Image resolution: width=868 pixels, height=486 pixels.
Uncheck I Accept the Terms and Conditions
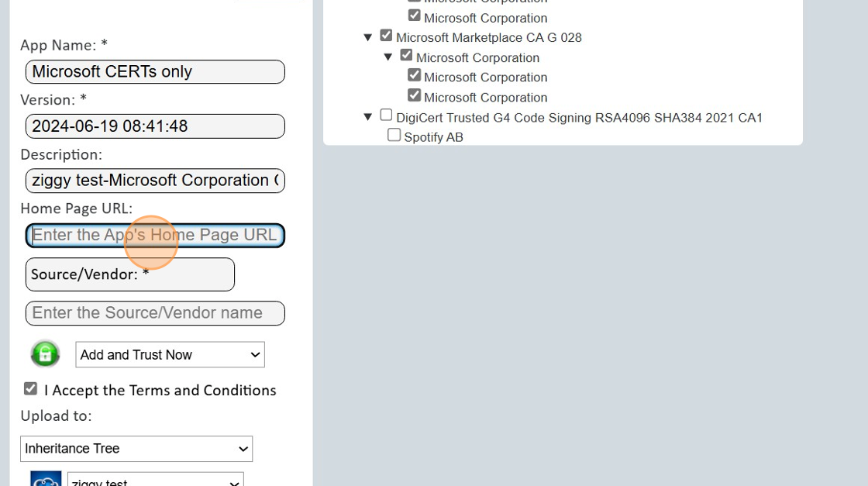tap(31, 389)
